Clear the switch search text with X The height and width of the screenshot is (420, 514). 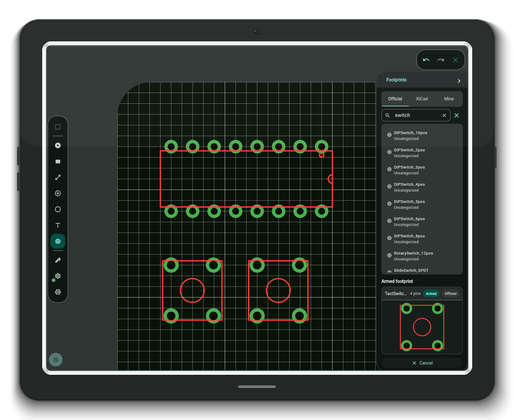(x=444, y=115)
